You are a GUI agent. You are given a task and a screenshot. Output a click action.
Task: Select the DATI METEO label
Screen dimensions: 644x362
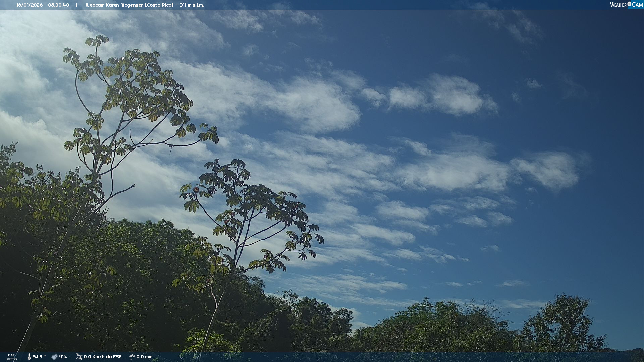pyautogui.click(x=12, y=357)
